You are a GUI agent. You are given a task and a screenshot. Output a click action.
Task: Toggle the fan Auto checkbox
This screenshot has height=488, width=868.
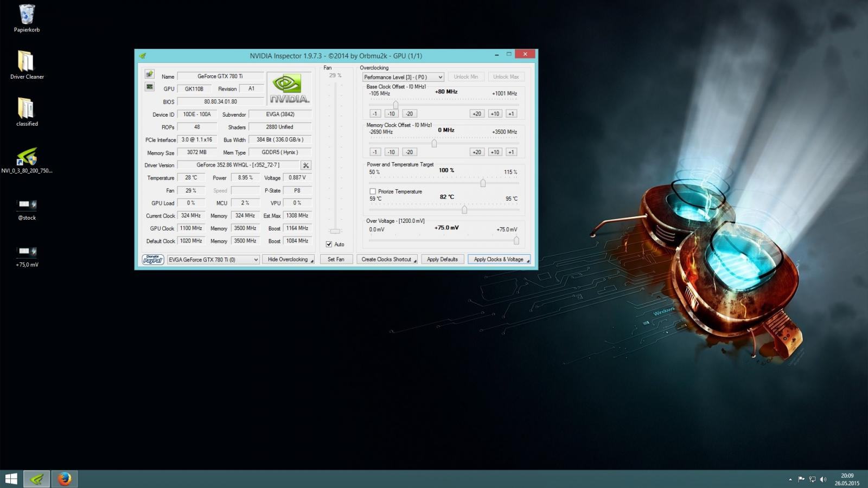(x=329, y=244)
